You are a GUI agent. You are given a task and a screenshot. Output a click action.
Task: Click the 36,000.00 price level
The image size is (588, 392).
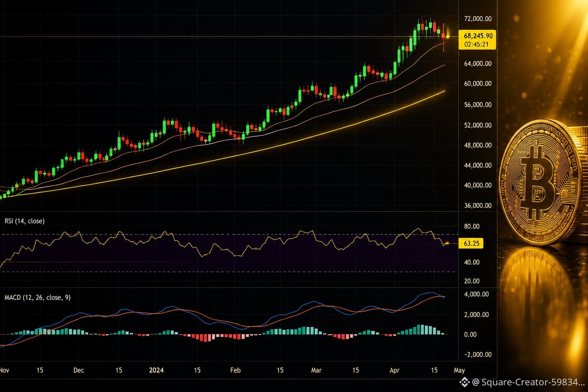478,206
